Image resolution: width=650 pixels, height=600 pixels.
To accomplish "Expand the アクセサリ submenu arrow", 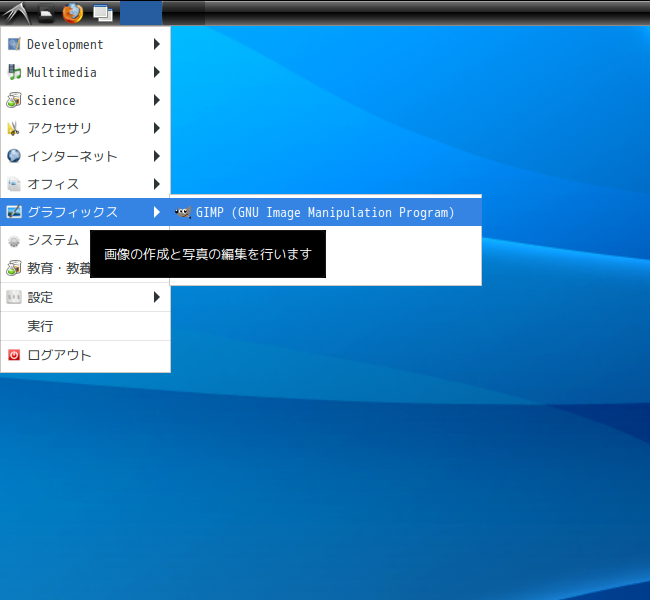I will point(157,128).
